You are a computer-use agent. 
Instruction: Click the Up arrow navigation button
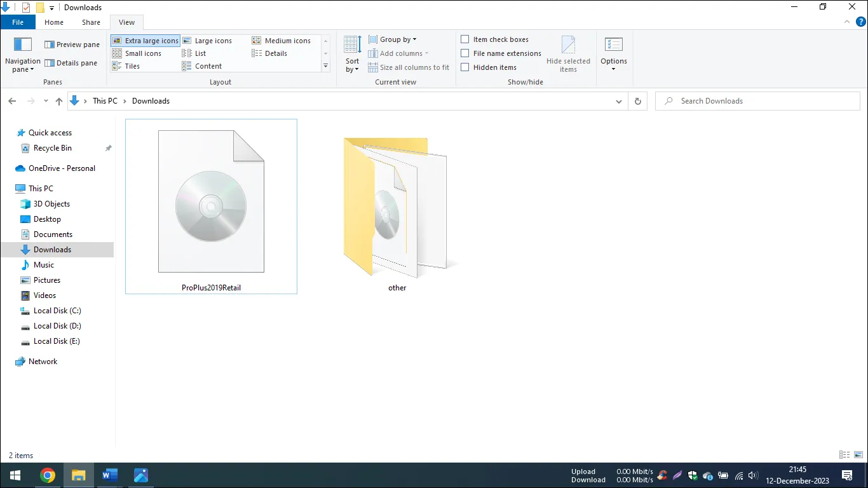click(x=59, y=101)
